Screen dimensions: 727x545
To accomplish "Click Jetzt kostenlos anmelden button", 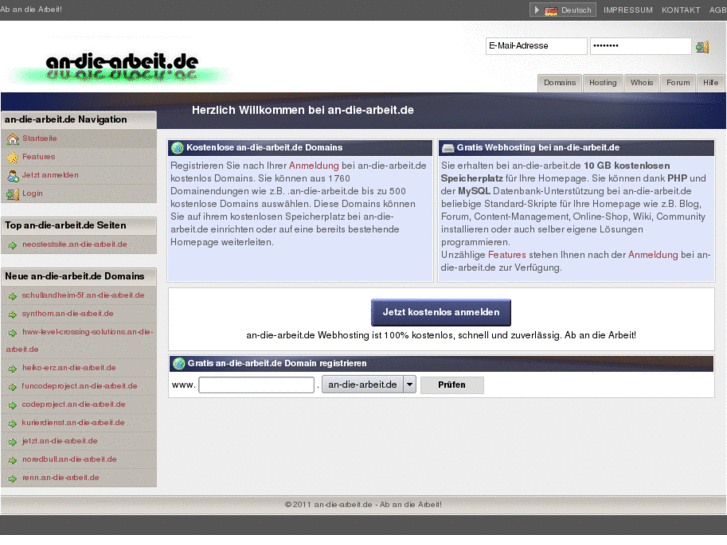I will pos(441,312).
